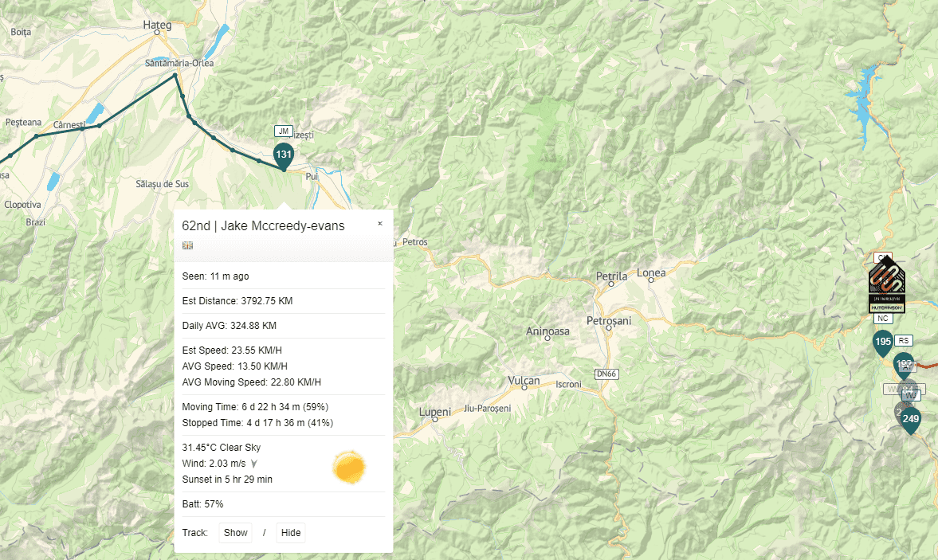The image size is (938, 560).
Task: Hide the rider's track
Action: click(x=291, y=533)
